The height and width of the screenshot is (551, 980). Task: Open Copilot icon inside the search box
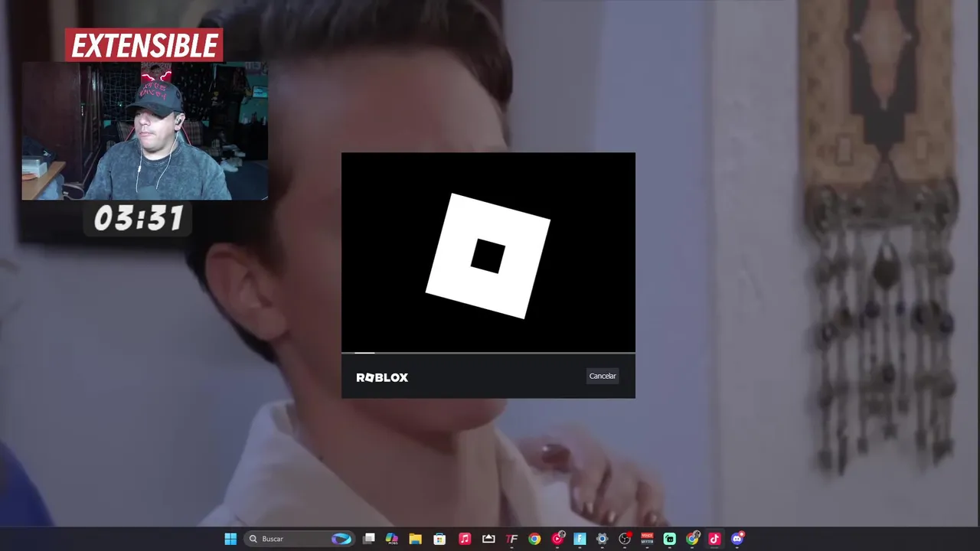(341, 539)
